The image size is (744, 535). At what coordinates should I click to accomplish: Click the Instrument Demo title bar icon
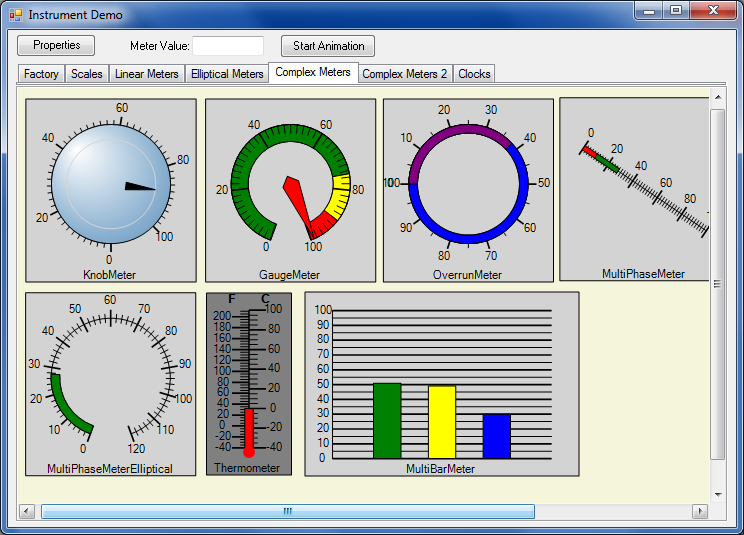coord(15,15)
